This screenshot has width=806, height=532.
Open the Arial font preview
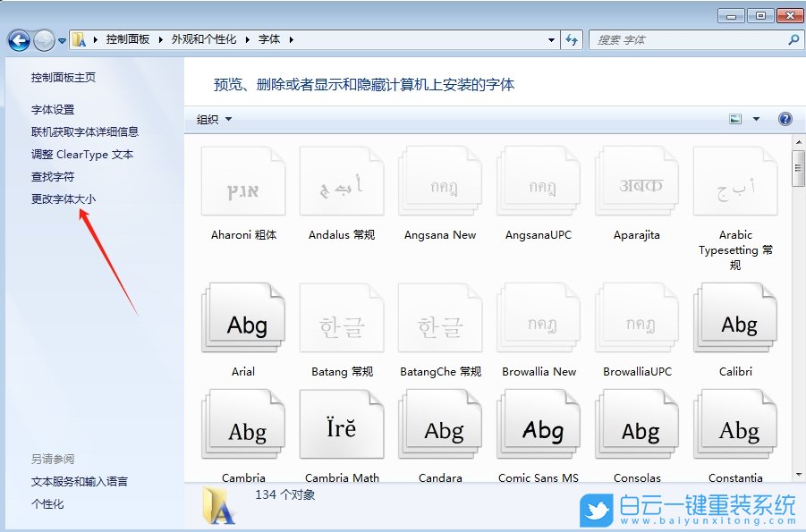click(242, 317)
